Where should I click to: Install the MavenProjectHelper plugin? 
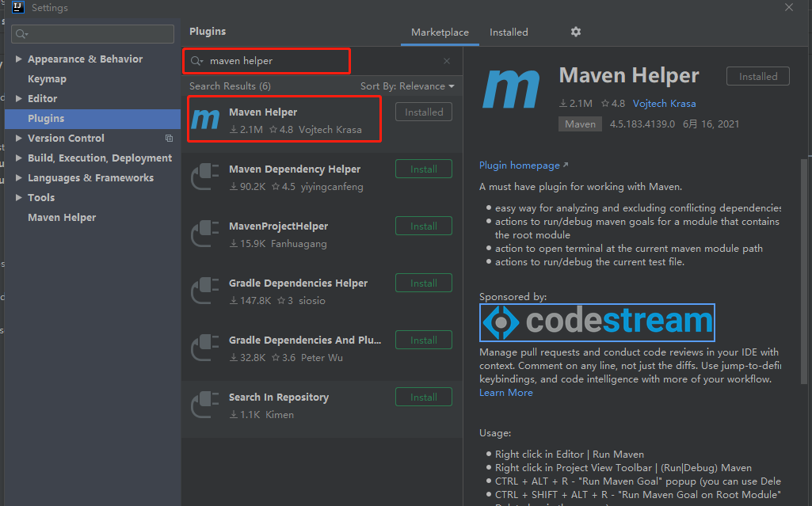point(424,226)
